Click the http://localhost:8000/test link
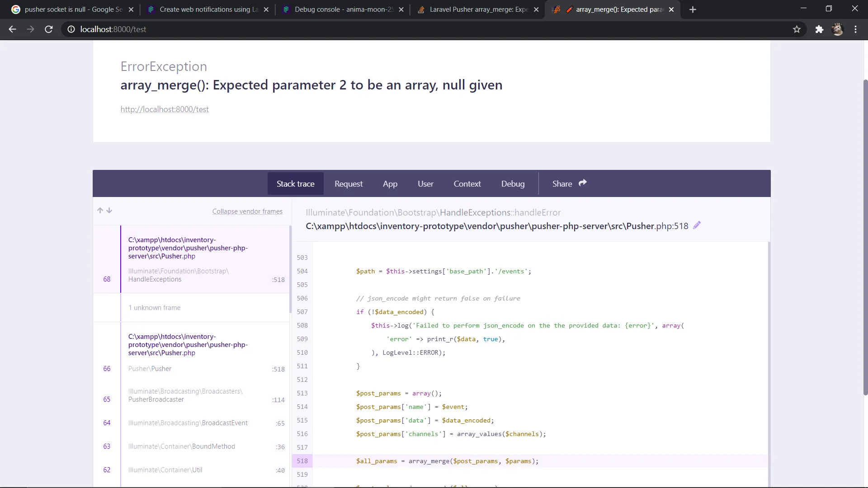The image size is (868, 488). point(165,109)
